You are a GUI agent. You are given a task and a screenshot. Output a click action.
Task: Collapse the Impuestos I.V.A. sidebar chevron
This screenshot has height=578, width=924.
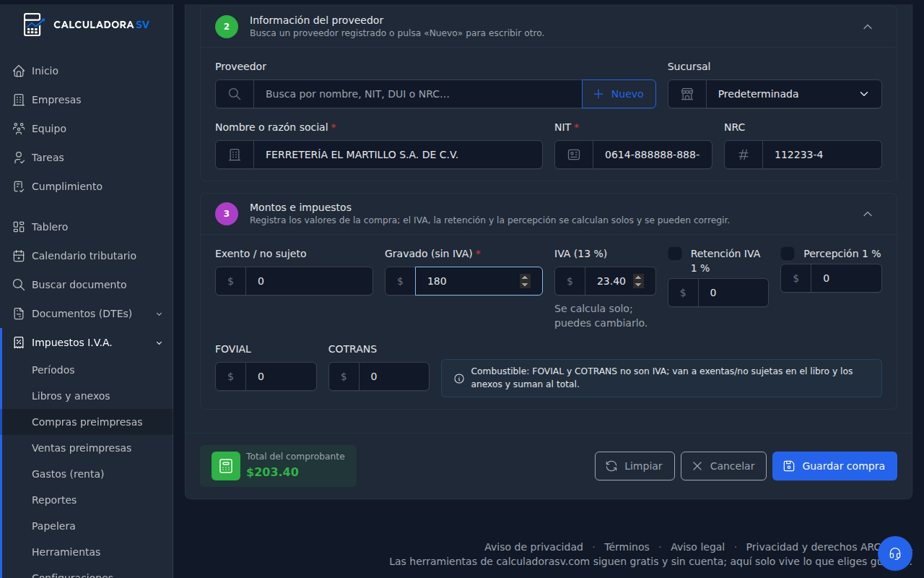pos(160,342)
